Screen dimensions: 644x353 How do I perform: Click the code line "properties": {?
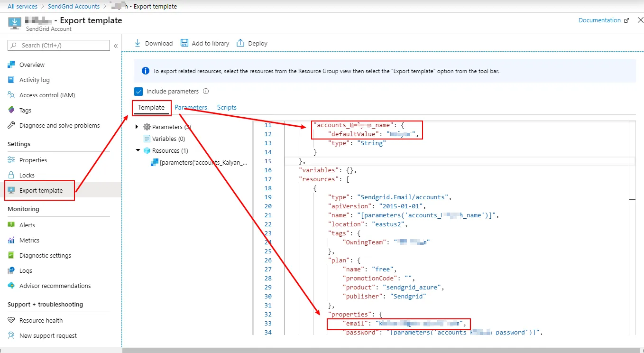click(x=355, y=315)
